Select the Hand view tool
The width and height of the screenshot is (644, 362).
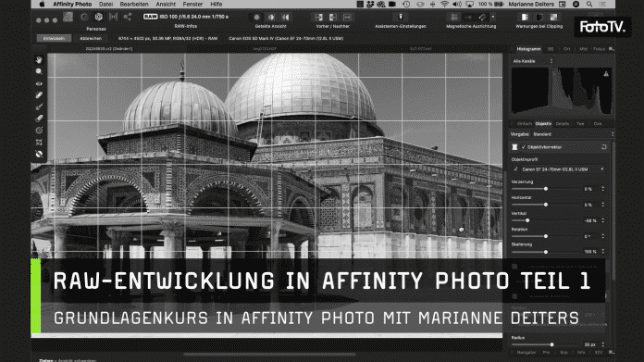39,60
